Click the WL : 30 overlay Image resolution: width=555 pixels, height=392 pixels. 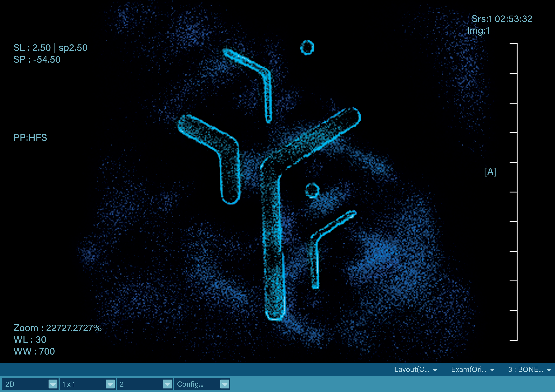30,340
